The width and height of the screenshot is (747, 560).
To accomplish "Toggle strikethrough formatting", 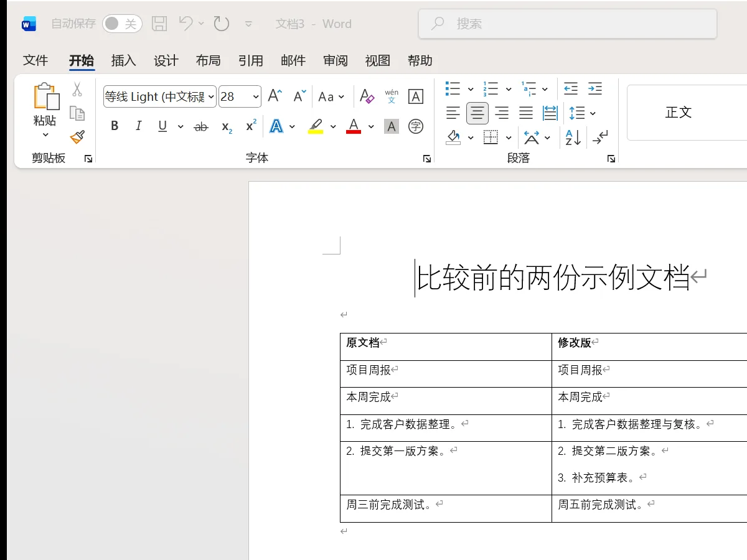I will pos(201,127).
